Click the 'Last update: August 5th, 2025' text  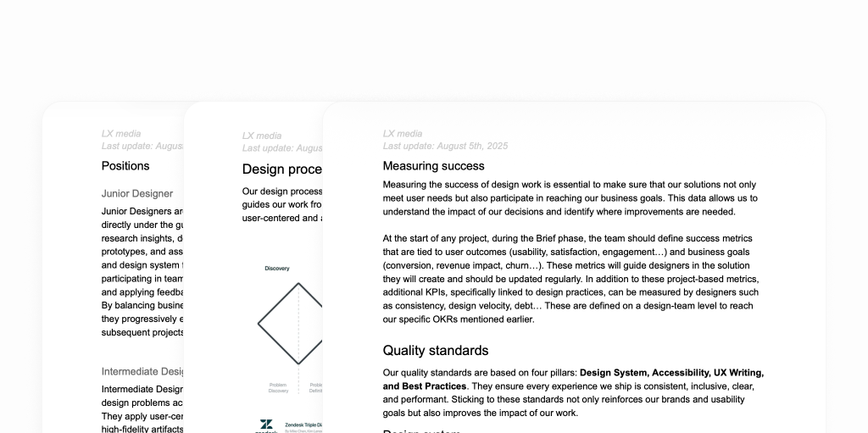tap(445, 146)
